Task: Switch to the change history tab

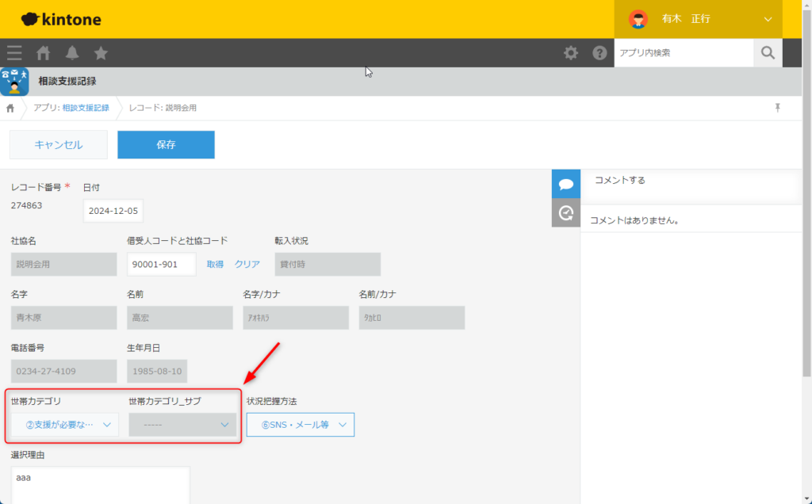Action: 565,212
